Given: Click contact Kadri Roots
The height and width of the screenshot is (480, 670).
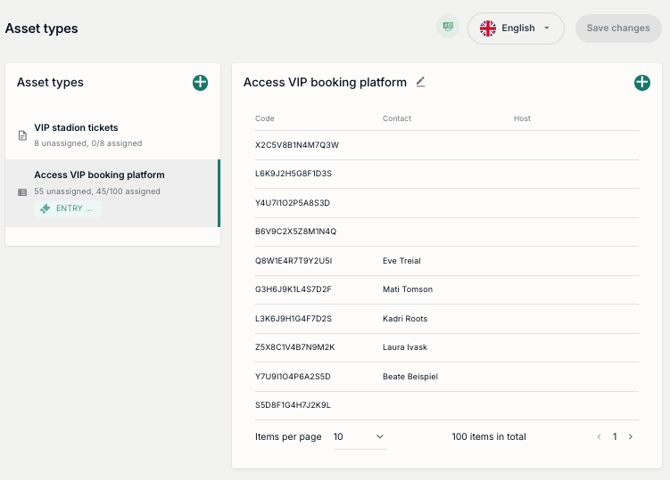Looking at the screenshot, I should click(x=405, y=318).
